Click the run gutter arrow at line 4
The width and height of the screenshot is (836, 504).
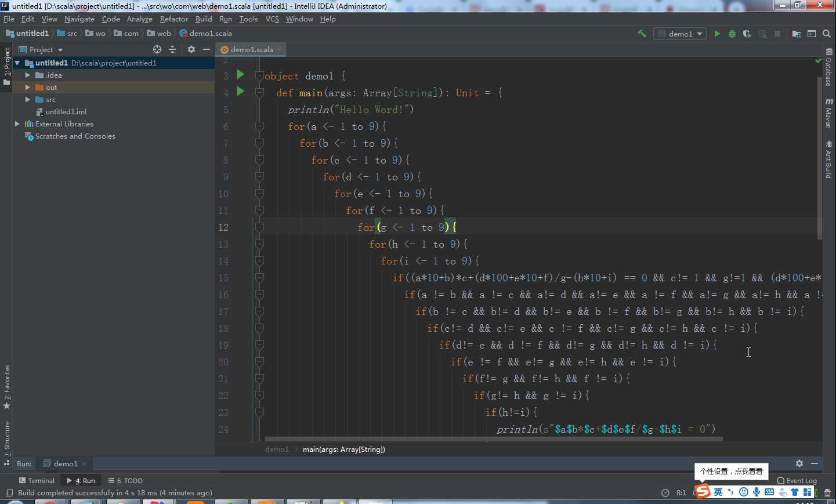pos(240,91)
